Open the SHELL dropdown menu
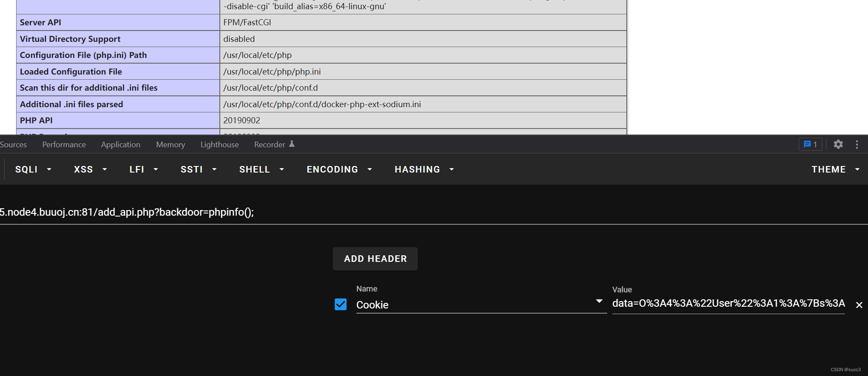This screenshot has height=376, width=868. coord(262,169)
